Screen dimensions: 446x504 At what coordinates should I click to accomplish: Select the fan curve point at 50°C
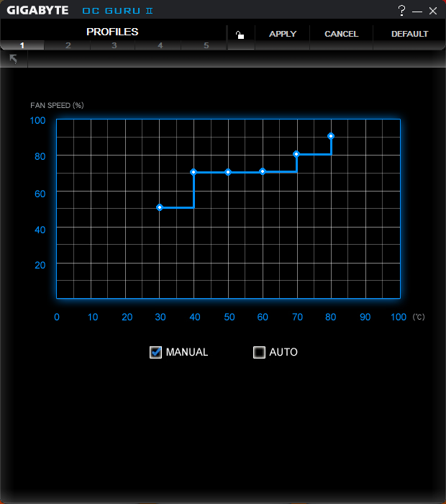[x=228, y=172]
